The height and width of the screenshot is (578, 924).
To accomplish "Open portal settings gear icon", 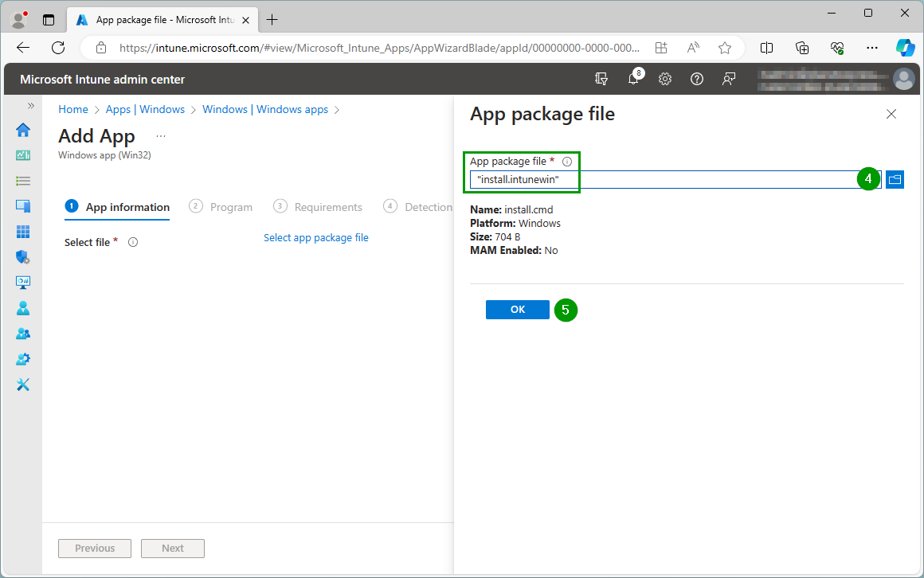I will [x=665, y=79].
